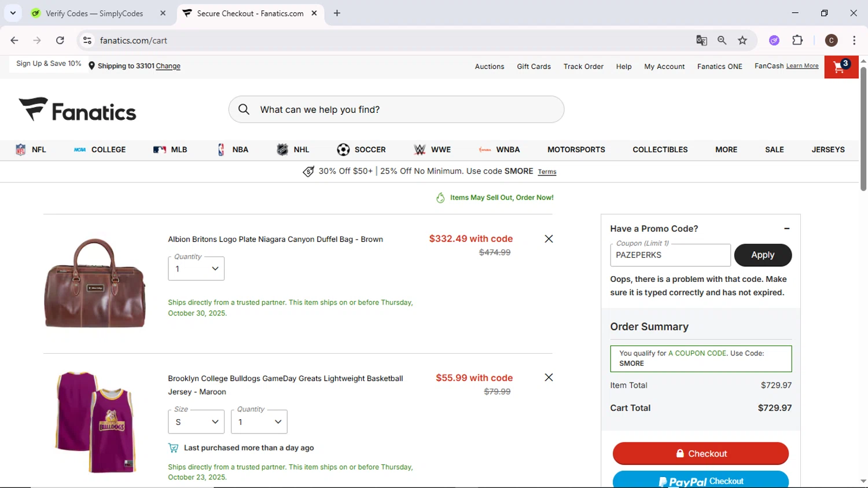Remove the Brooklyn College jersey item
The image size is (868, 488).
click(x=549, y=377)
